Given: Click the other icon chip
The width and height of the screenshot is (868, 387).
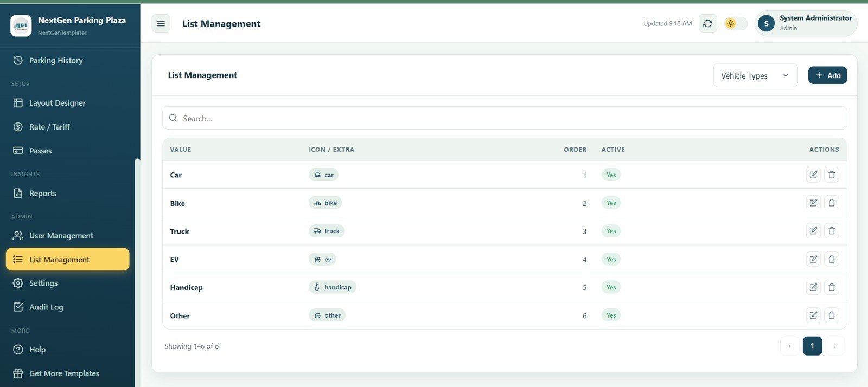Looking at the screenshot, I should coord(327,315).
